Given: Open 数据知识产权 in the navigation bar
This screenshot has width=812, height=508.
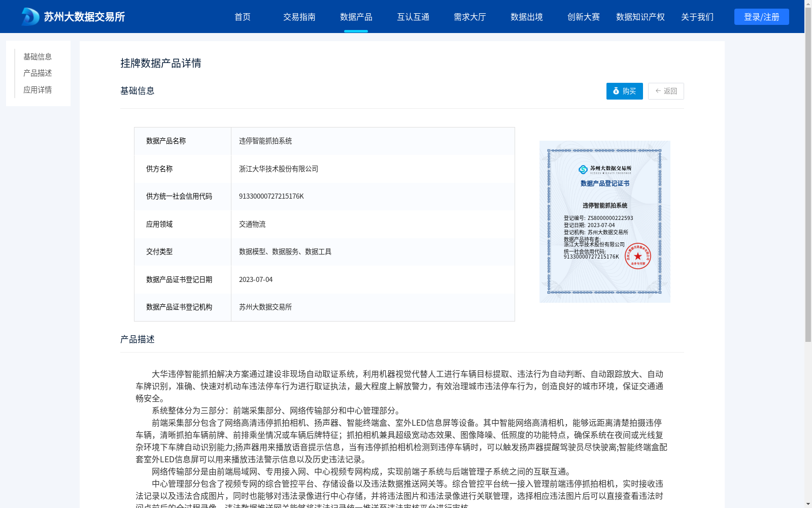Looking at the screenshot, I should [x=640, y=17].
